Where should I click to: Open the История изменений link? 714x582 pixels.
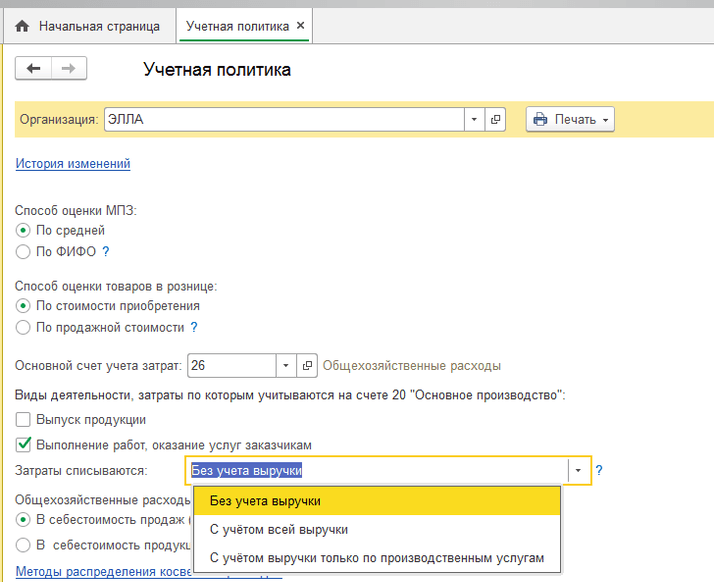tap(73, 164)
